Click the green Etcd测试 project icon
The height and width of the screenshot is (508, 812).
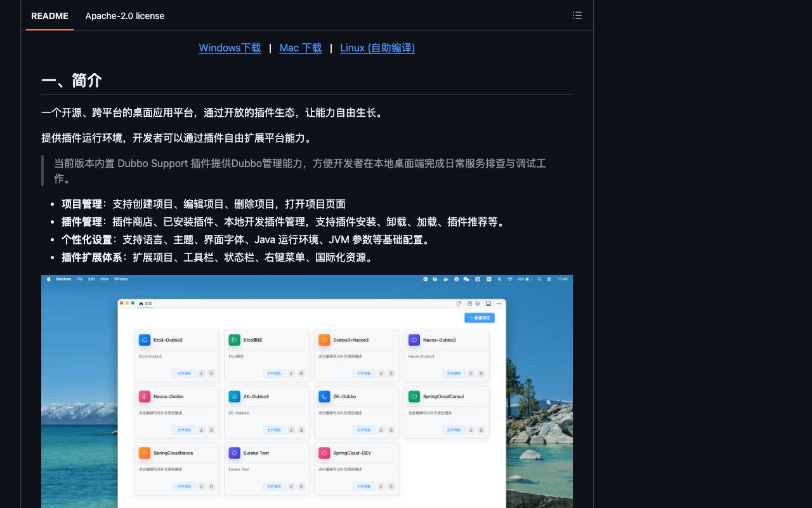click(235, 340)
